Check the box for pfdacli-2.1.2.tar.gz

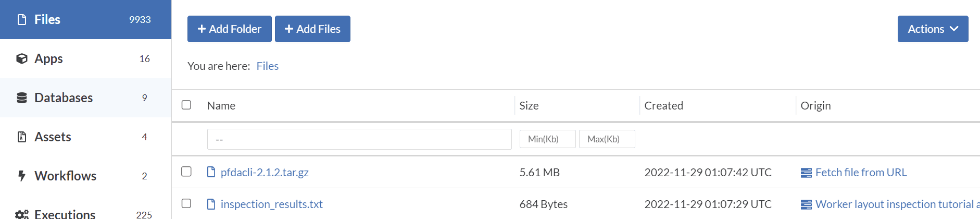pyautogui.click(x=186, y=172)
